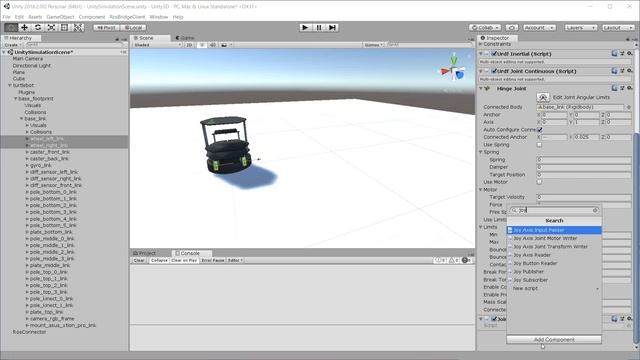The height and width of the screenshot is (360, 640).
Task: Open Urdf Inertial gear settings
Action: (x=630, y=53)
